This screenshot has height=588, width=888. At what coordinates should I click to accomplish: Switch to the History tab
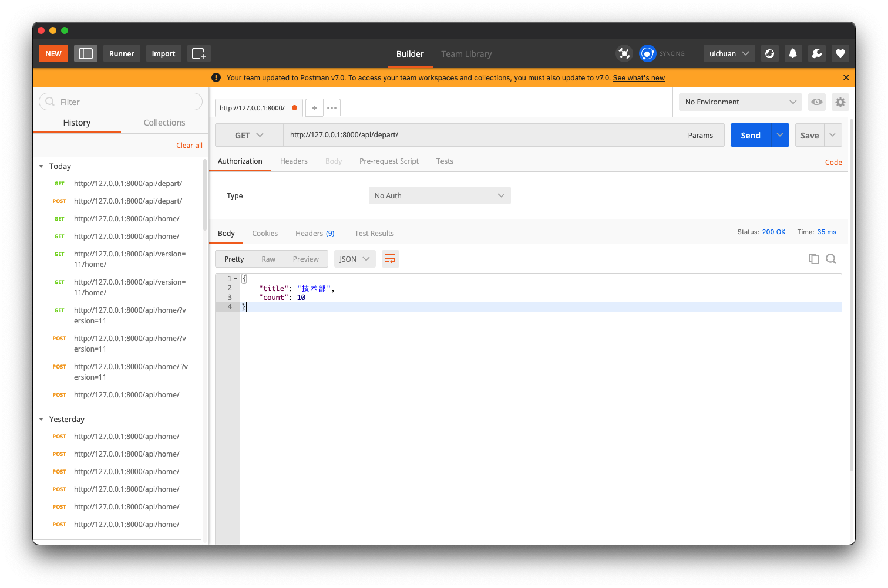click(77, 123)
